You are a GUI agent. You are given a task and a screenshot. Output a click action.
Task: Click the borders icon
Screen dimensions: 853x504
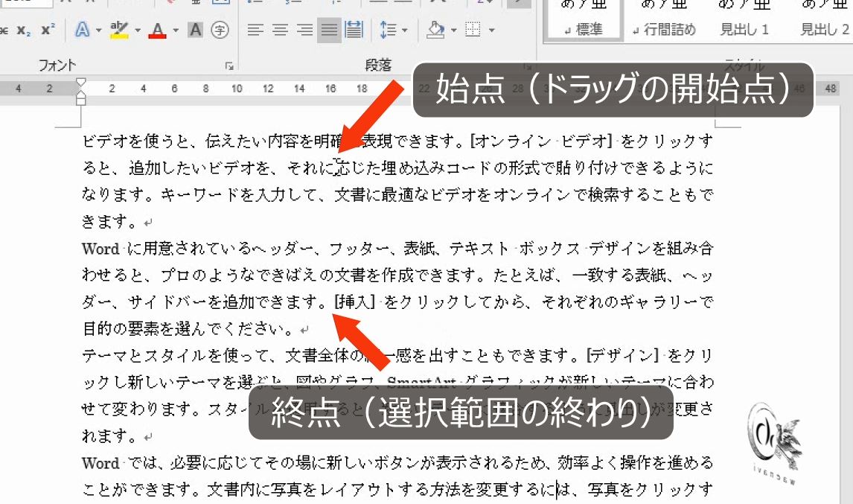[x=473, y=30]
